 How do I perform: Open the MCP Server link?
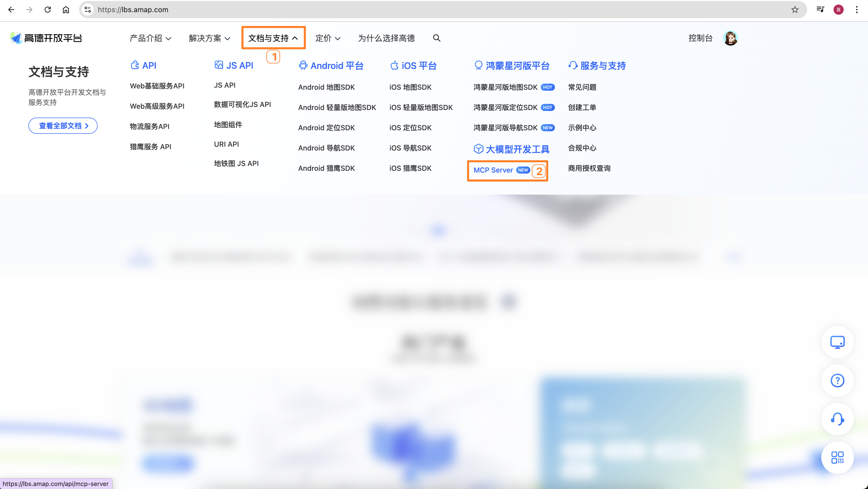493,170
